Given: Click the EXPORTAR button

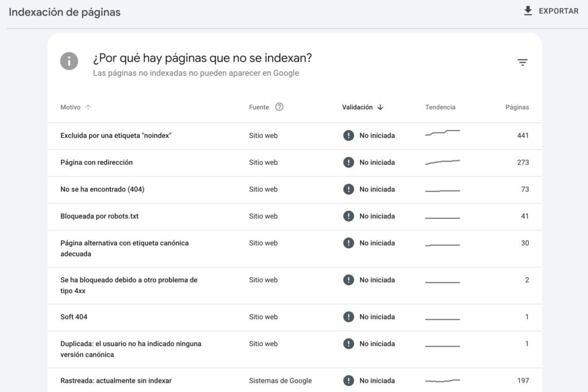Looking at the screenshot, I should 551,10.
